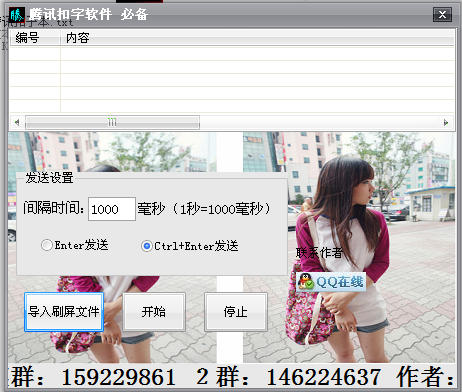Click the 开始 button

click(154, 312)
